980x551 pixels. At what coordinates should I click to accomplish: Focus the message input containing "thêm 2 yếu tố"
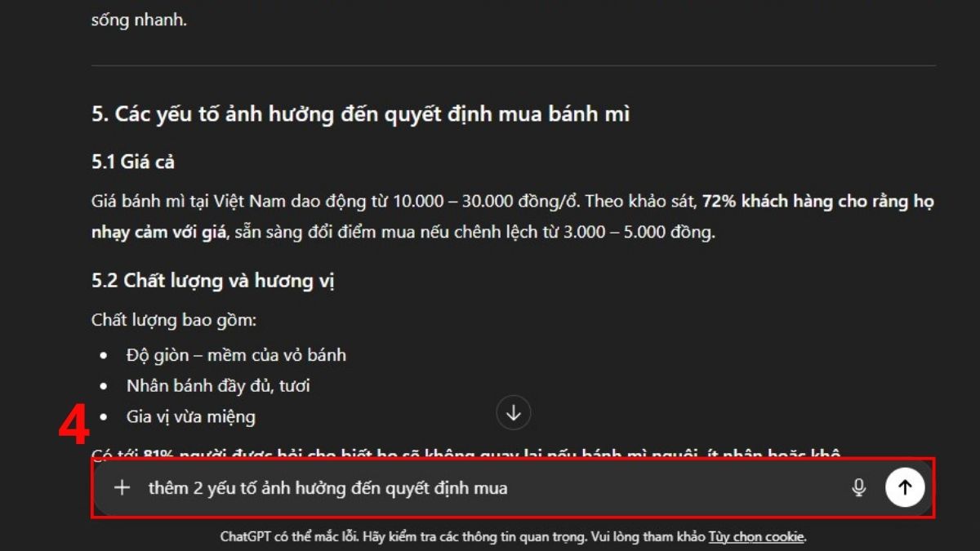click(x=490, y=488)
